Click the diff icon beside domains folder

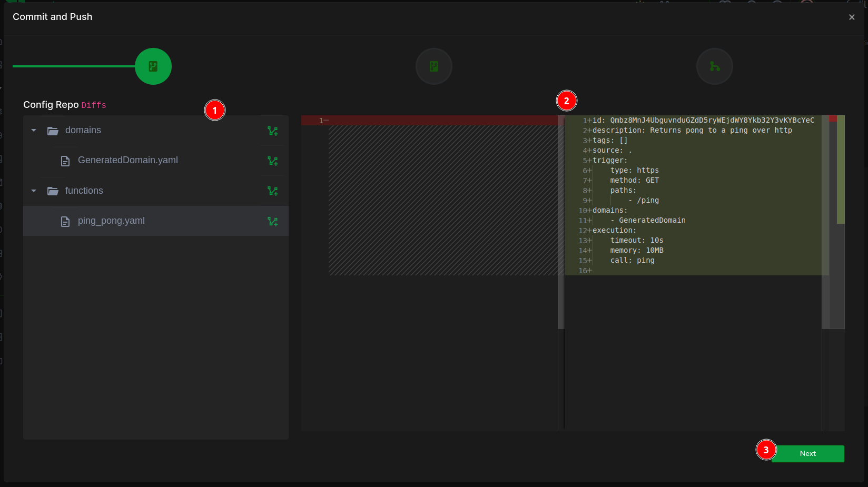click(x=272, y=131)
